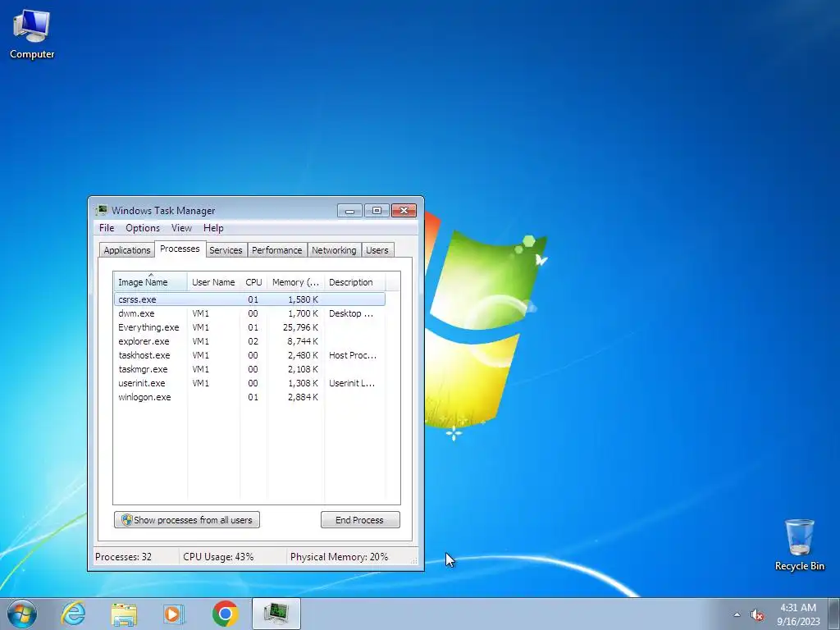Sort by Memory column header
The height and width of the screenshot is (630, 840).
(x=295, y=282)
